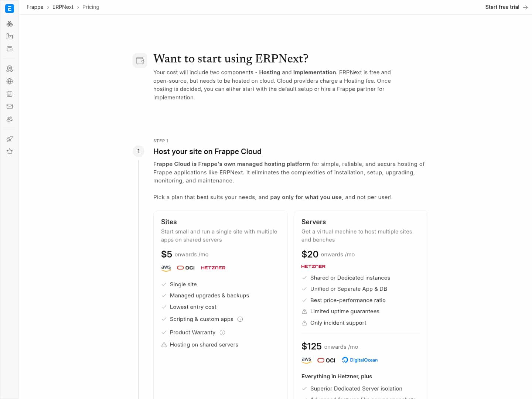Click the rocket launch icon in the sidebar

pos(10,139)
